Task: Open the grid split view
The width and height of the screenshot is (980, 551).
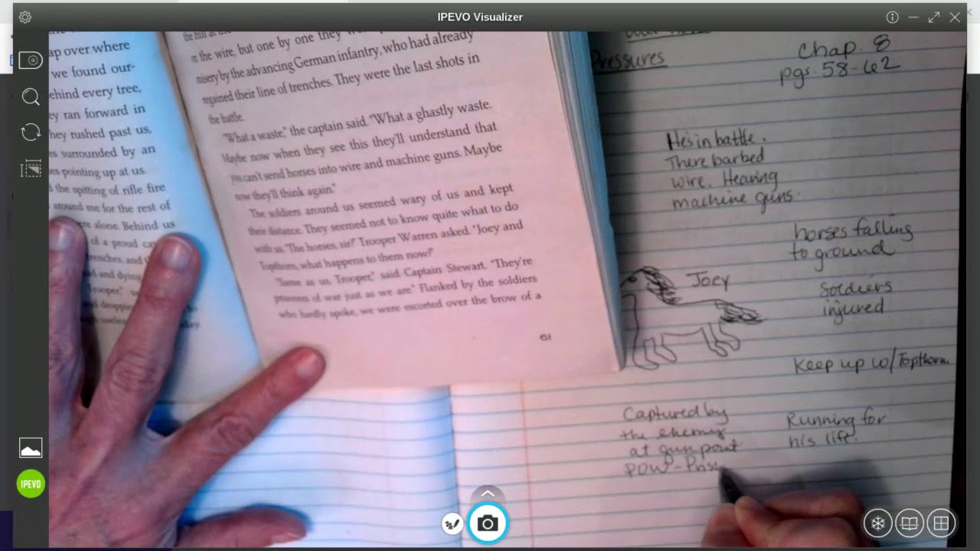Action: pos(941,523)
